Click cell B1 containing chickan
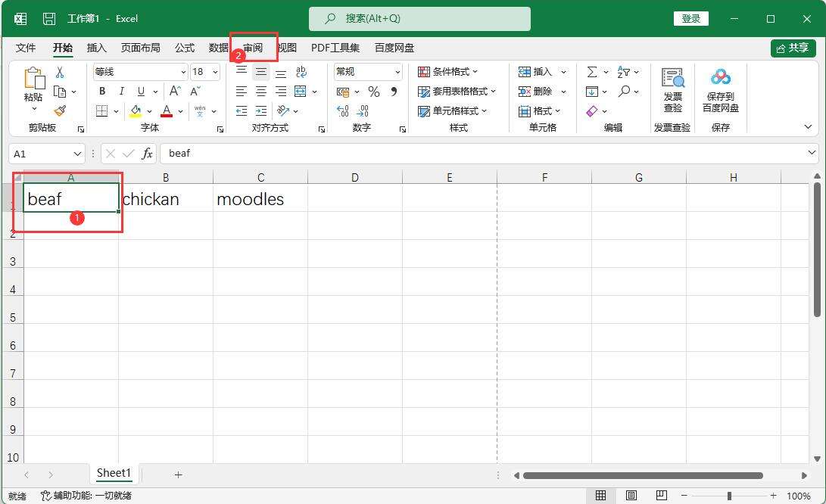The image size is (826, 504). pos(165,199)
